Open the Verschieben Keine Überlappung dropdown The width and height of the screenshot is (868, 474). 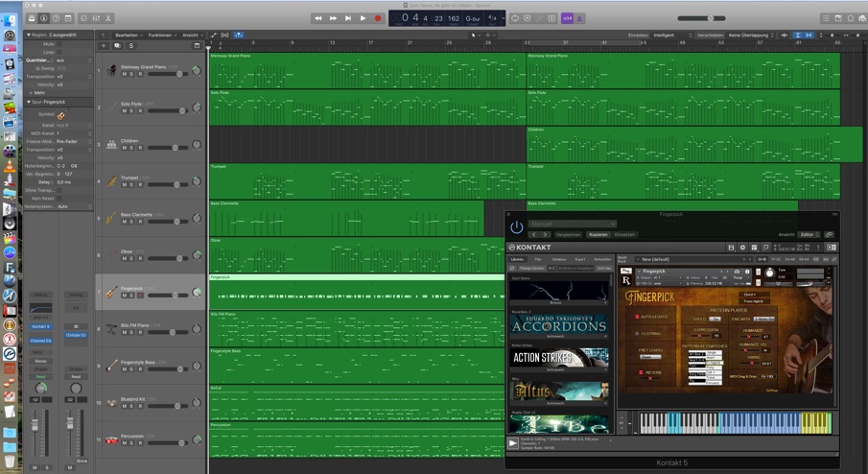click(x=751, y=35)
